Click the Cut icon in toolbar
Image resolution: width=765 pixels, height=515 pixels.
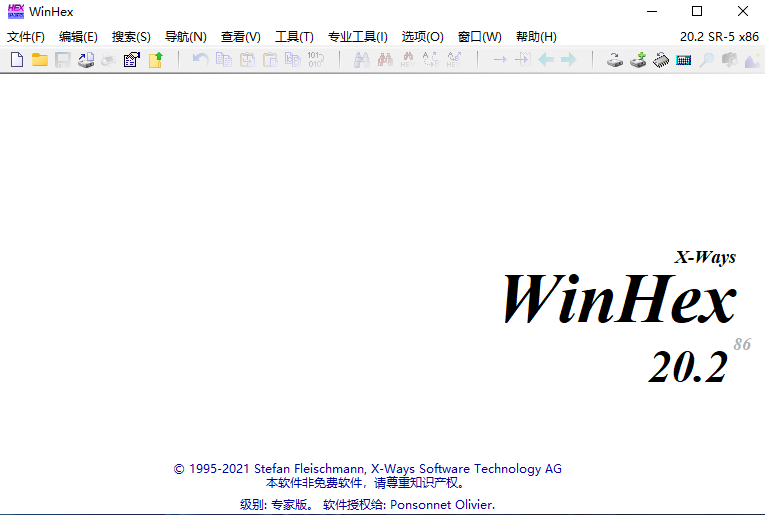(x=247, y=59)
